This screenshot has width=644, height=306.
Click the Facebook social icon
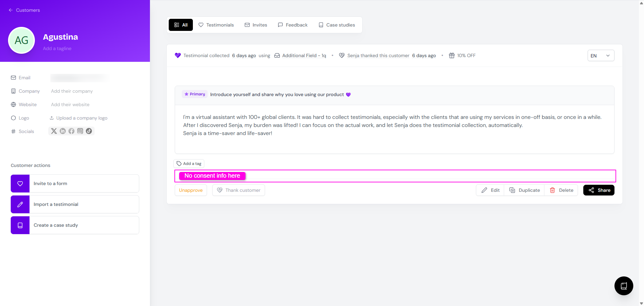71,131
